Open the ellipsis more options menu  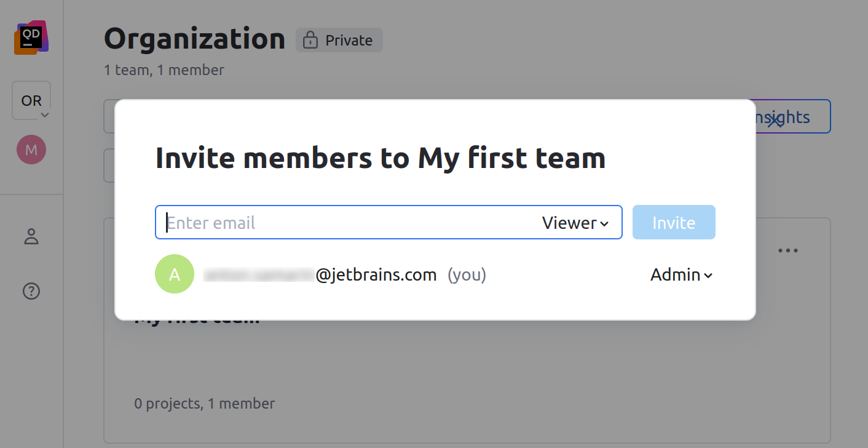[788, 250]
